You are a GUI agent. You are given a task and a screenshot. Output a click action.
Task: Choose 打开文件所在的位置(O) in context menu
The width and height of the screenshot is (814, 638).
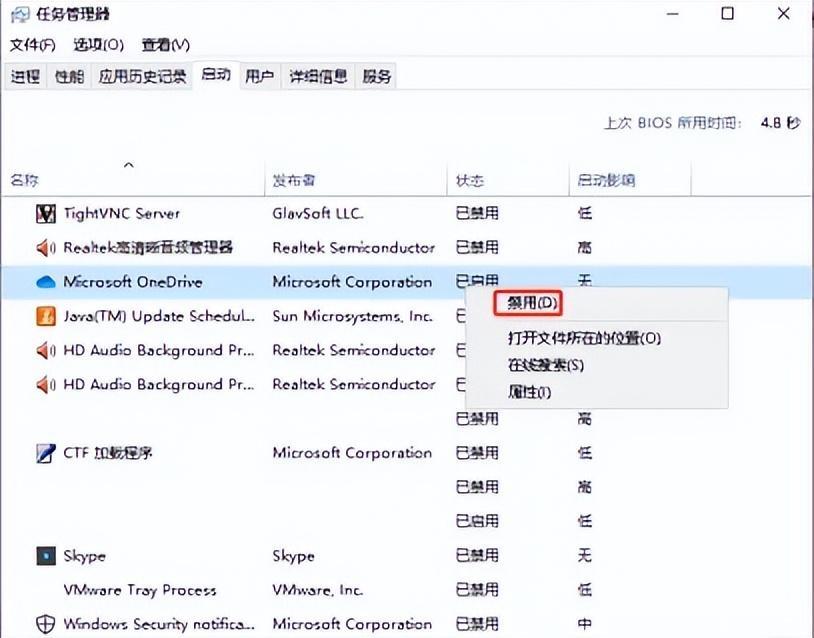pyautogui.click(x=584, y=338)
